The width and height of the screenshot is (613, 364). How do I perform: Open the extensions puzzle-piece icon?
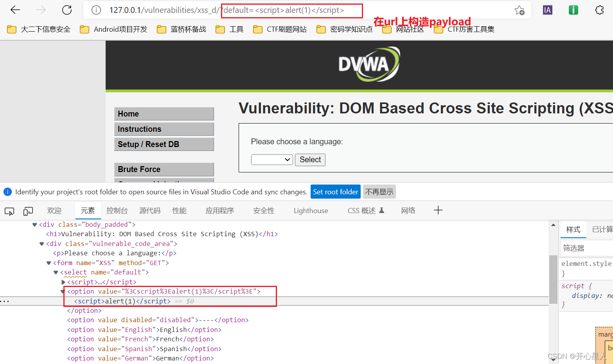pyautogui.click(x=599, y=10)
